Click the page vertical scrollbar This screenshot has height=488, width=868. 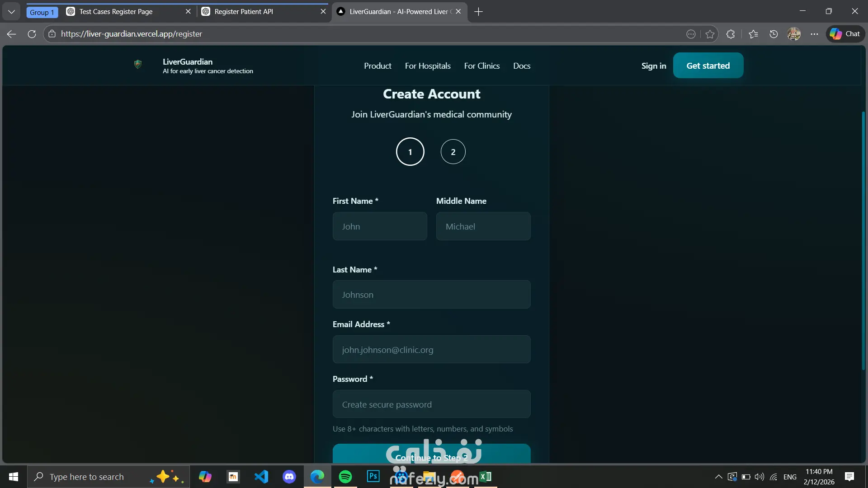point(863,239)
